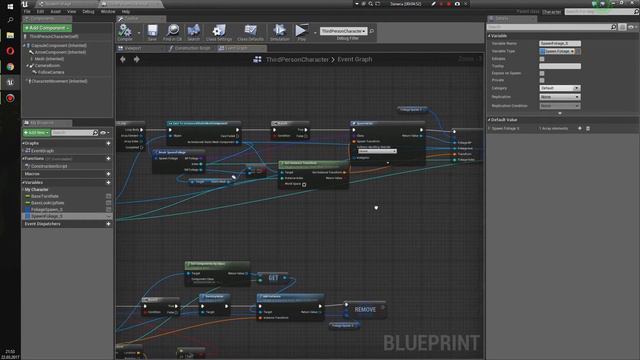Compile the blueprint with the Compile icon

point(125,31)
